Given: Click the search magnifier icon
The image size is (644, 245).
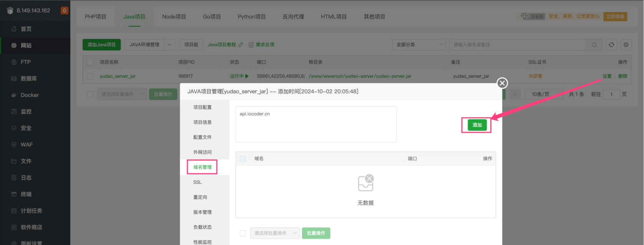Looking at the screenshot, I should click(x=594, y=45).
